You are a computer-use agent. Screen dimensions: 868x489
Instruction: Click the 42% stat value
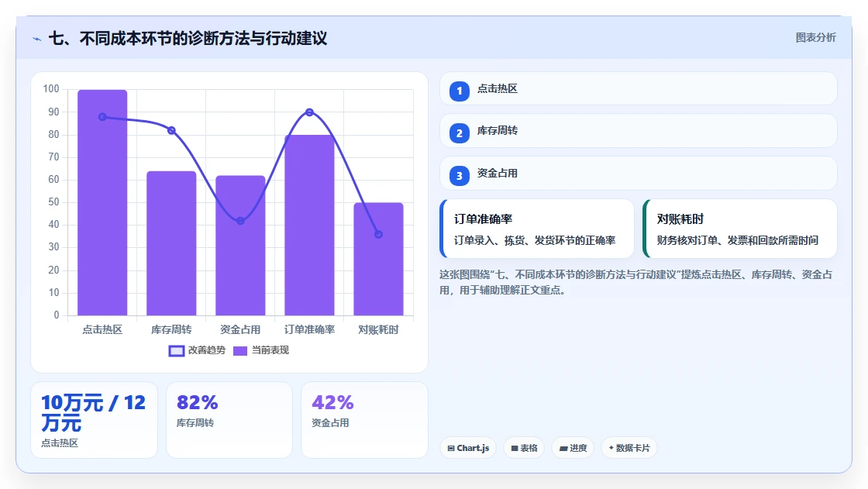(x=332, y=403)
